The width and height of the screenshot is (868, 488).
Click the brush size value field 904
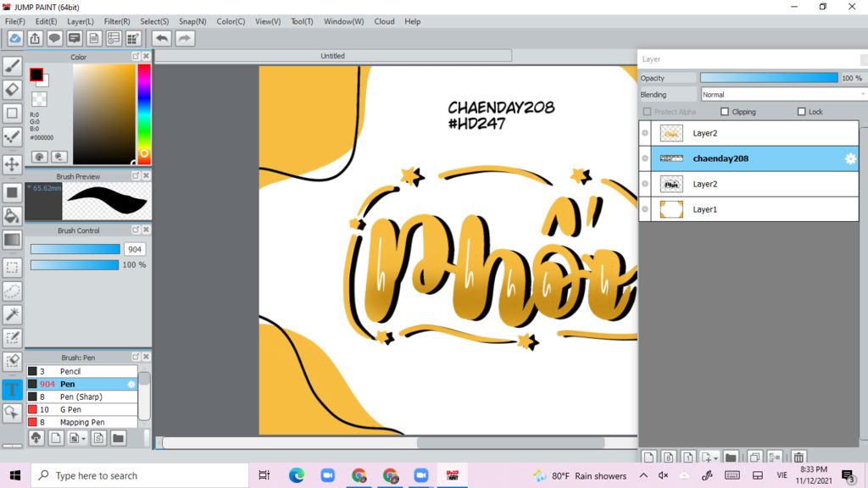click(x=135, y=250)
